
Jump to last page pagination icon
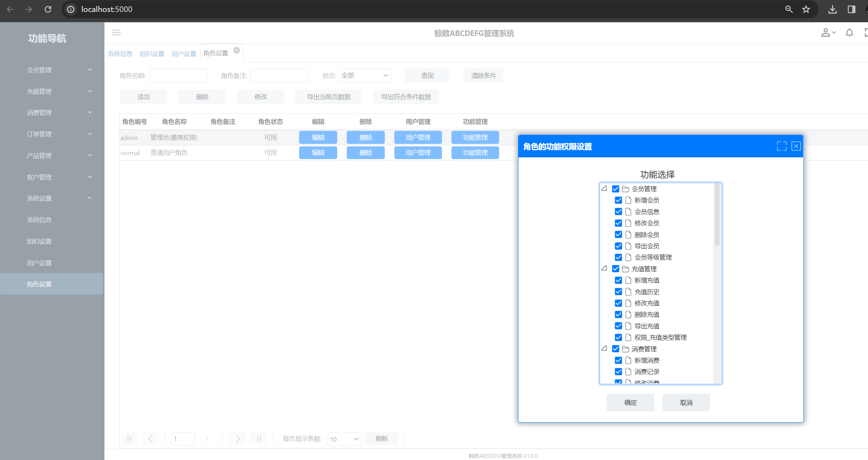pos(258,438)
